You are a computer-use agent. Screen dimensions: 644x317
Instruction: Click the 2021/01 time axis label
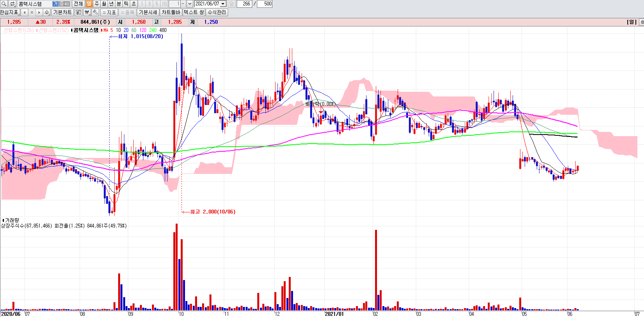pyautogui.click(x=334, y=314)
